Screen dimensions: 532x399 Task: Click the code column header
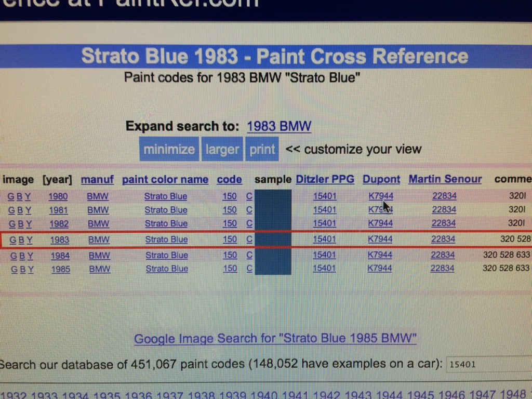tap(229, 180)
